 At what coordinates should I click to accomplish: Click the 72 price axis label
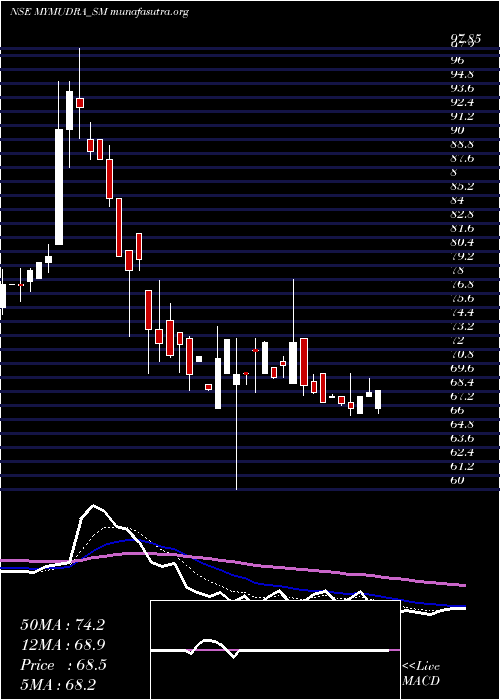[x=458, y=340]
